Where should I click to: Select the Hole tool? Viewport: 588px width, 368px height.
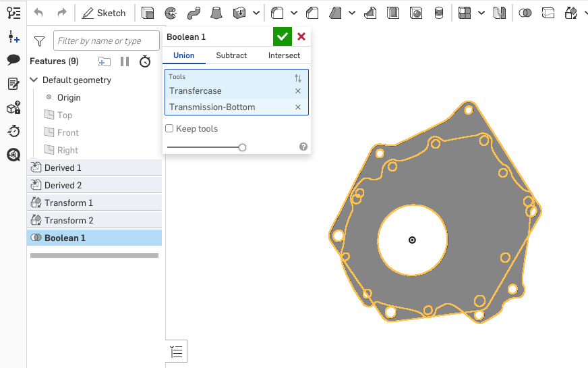pos(416,13)
